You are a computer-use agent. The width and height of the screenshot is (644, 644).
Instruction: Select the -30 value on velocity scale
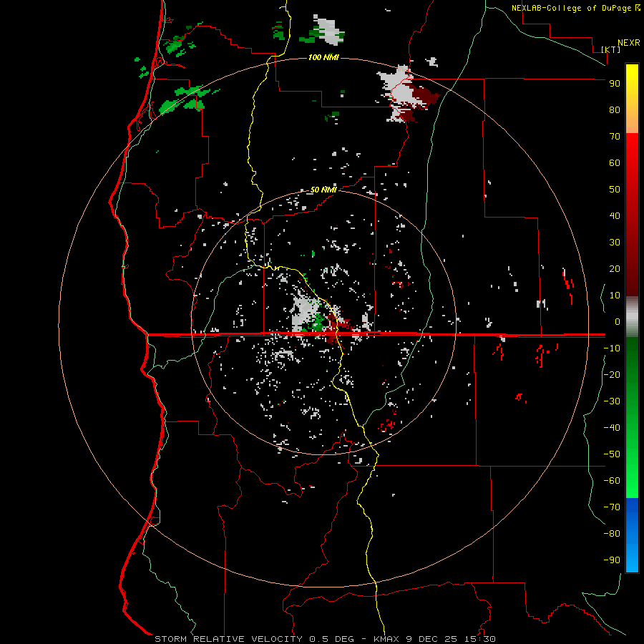(x=612, y=401)
